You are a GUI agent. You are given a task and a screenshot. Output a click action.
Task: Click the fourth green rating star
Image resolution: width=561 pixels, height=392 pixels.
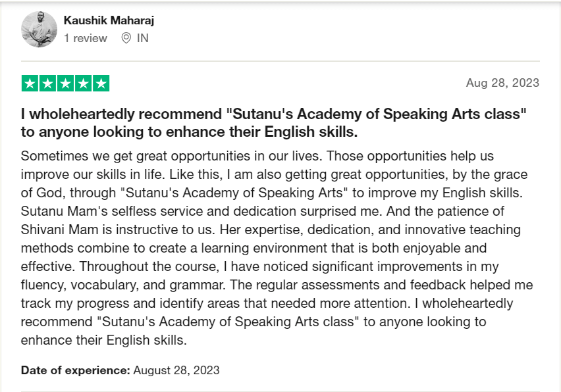click(x=84, y=84)
